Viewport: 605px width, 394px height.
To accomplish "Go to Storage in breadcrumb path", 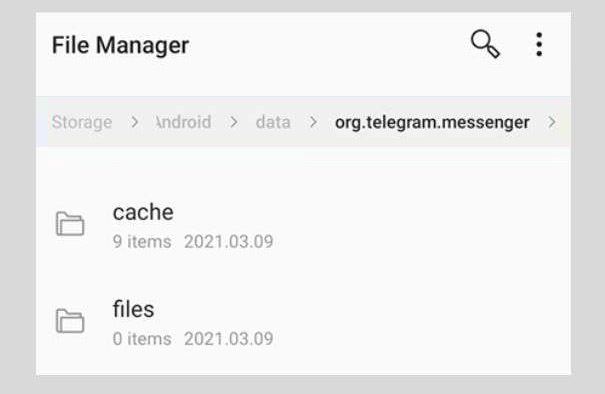I will tap(82, 122).
